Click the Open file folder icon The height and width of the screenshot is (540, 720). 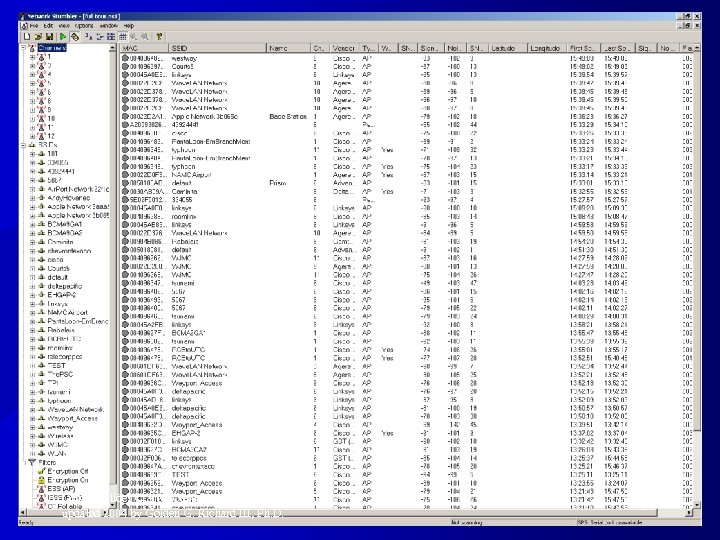coord(38,37)
